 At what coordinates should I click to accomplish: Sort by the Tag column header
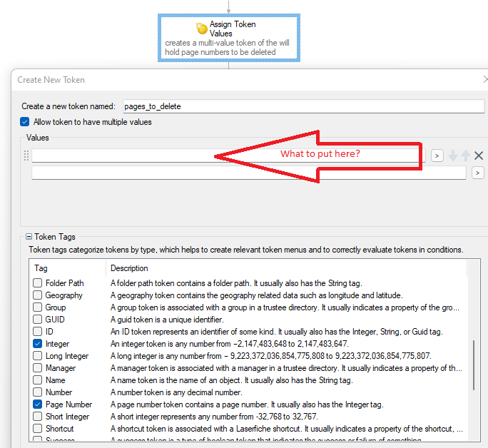tap(68, 268)
